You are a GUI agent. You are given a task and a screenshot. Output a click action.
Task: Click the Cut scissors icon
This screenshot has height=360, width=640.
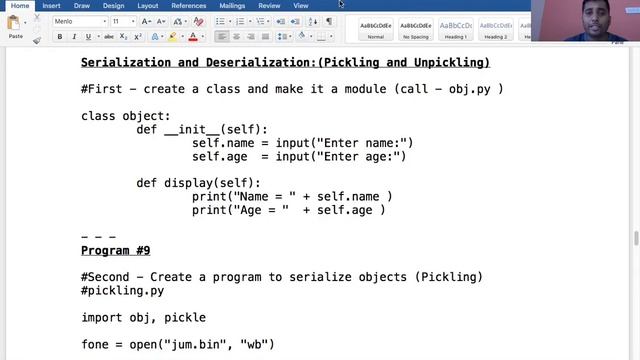tap(37, 17)
